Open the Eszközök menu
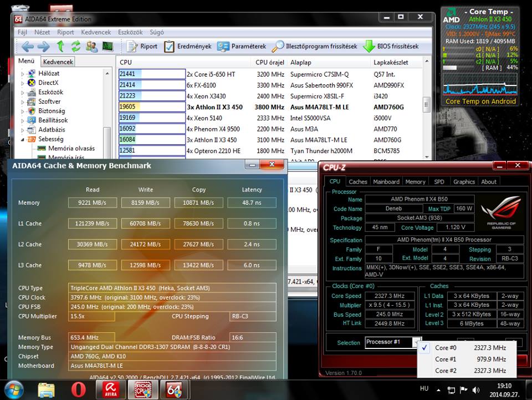Screen dimensions: 532x400 (x=130, y=32)
